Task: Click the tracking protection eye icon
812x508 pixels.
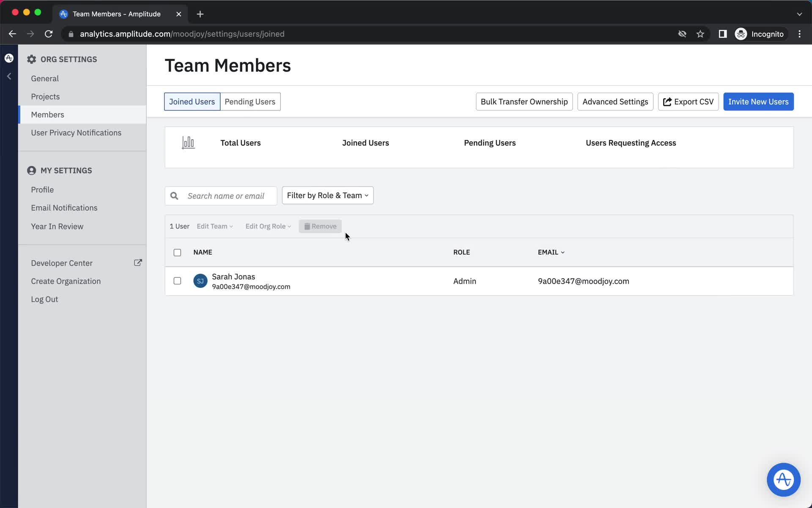Action: 682,34
